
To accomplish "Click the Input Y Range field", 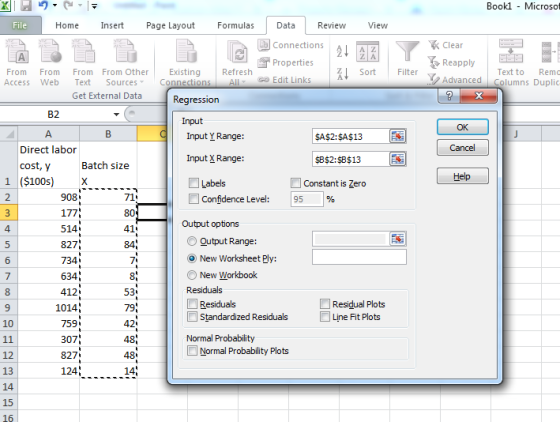I will [x=350, y=136].
